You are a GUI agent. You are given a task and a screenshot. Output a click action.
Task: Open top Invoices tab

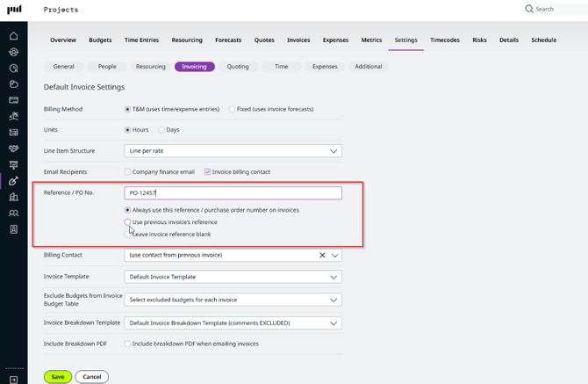[x=298, y=40]
